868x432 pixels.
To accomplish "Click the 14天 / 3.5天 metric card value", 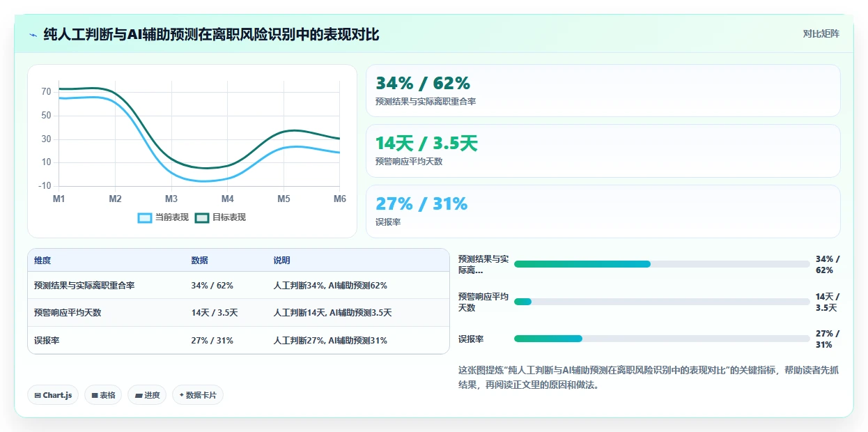I will (426, 144).
